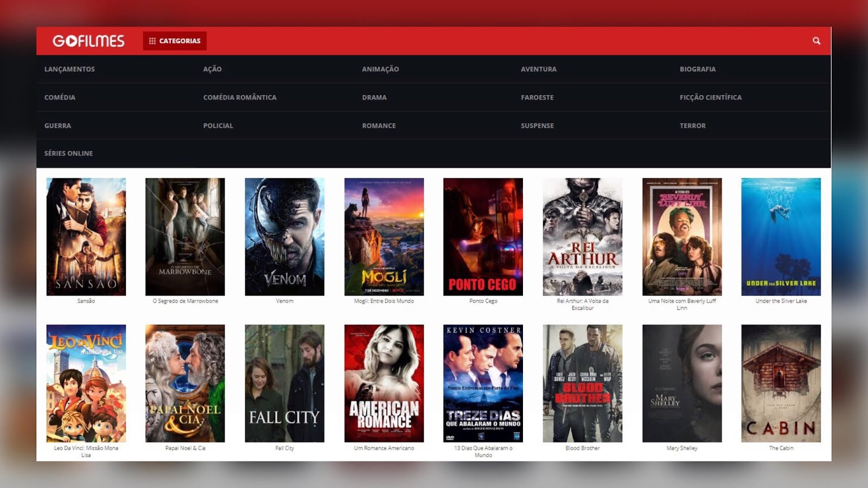Open the Lançamentos category

coord(69,69)
